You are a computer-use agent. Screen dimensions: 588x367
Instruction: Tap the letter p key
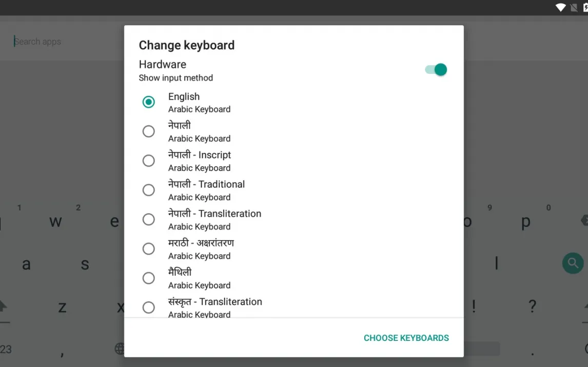[x=526, y=222]
